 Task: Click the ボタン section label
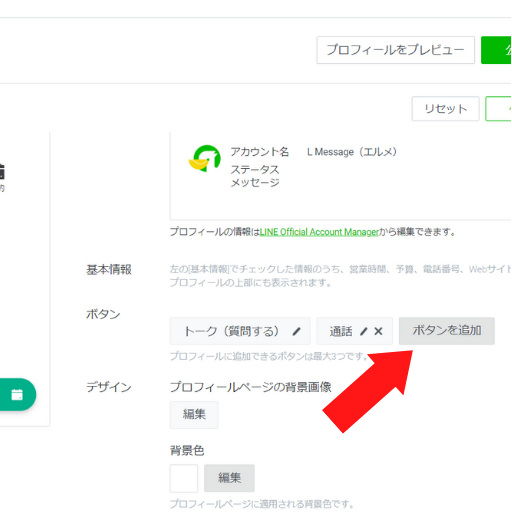point(103,314)
